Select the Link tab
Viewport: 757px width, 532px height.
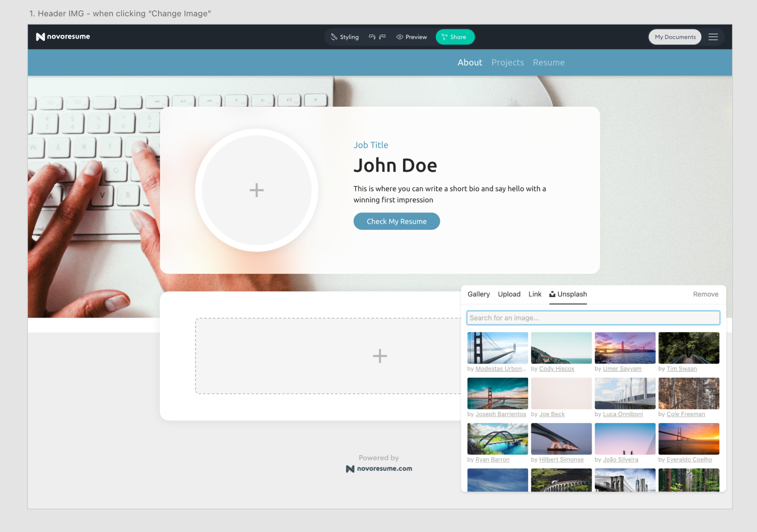click(535, 294)
